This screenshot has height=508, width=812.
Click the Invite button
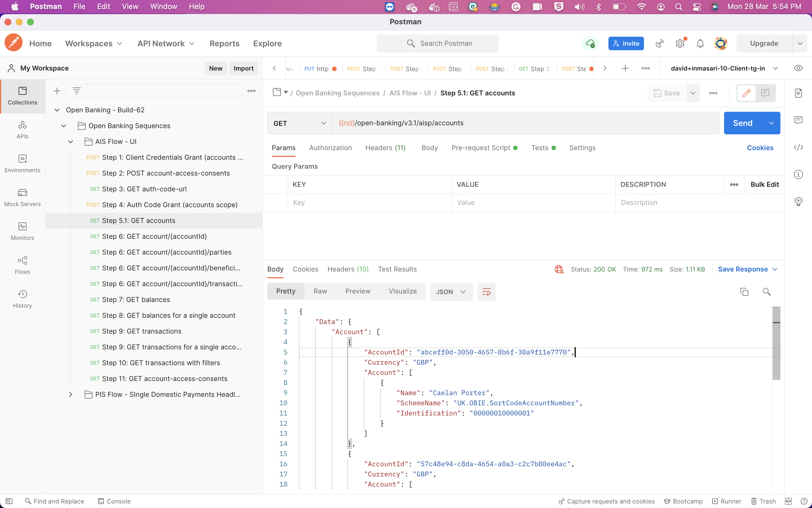point(626,43)
